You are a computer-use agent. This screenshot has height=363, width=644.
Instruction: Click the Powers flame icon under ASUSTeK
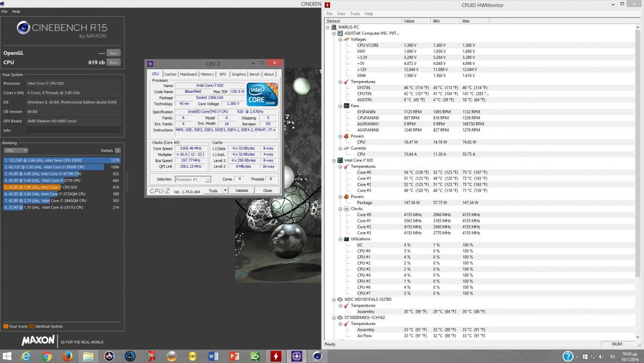click(347, 136)
